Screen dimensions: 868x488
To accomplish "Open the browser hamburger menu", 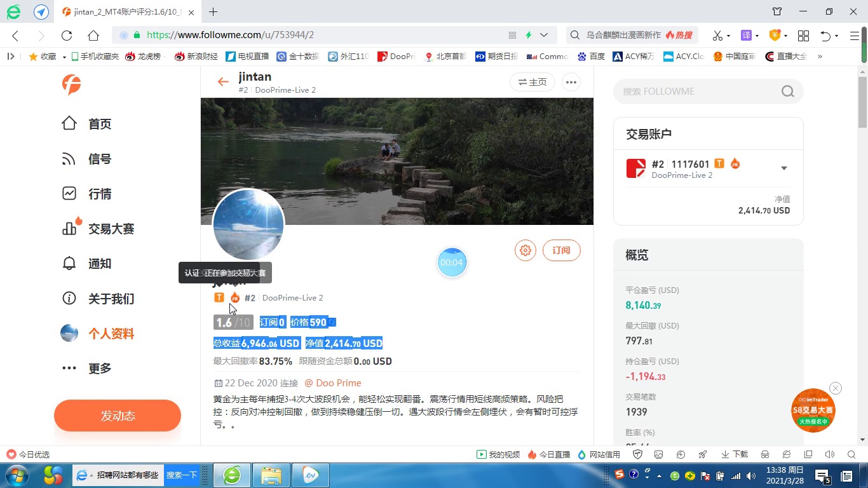I will (855, 36).
